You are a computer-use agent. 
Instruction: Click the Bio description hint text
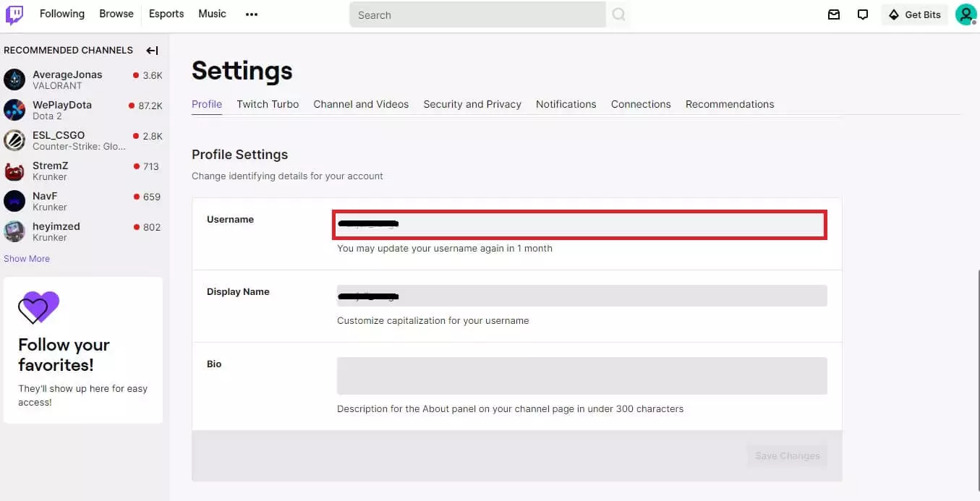coord(510,409)
